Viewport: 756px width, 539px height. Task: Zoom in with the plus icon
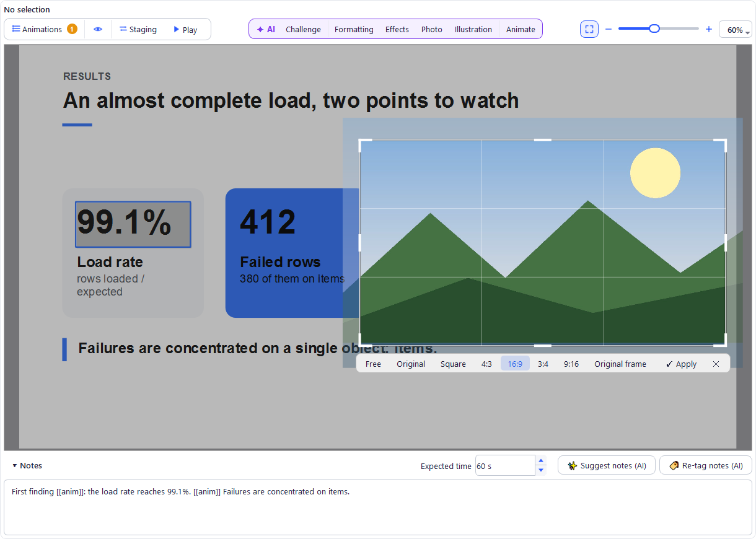pos(709,29)
